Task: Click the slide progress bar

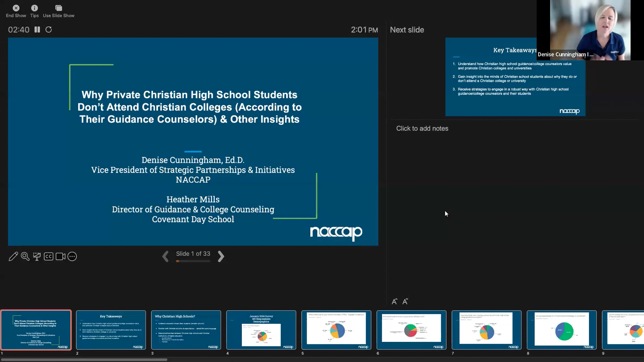Action: pyautogui.click(x=193, y=261)
